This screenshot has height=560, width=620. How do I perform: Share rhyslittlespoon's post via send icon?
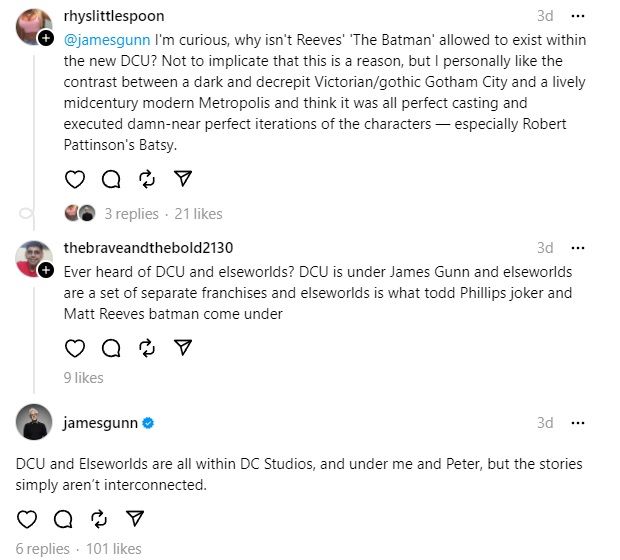[183, 179]
